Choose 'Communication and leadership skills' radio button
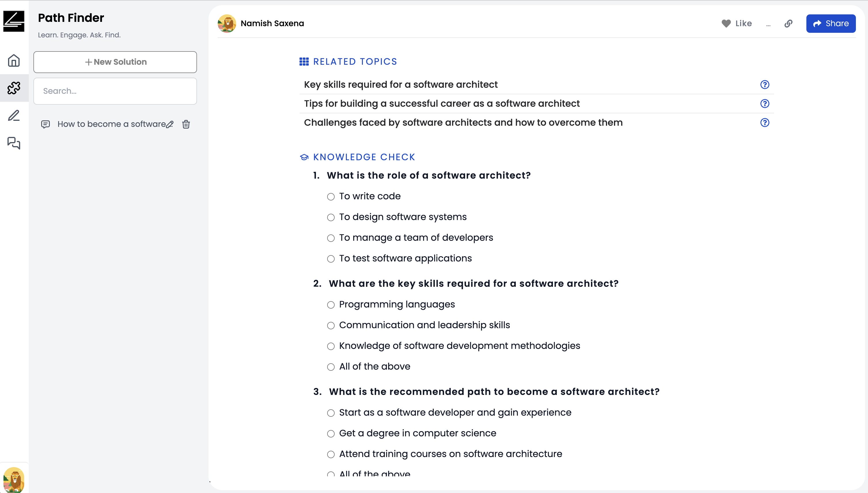 click(331, 325)
